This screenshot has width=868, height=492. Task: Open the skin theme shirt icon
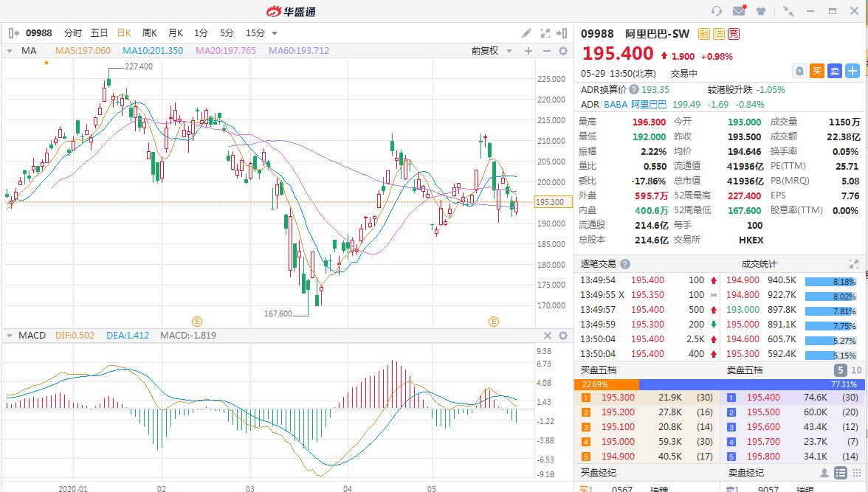pyautogui.click(x=760, y=10)
